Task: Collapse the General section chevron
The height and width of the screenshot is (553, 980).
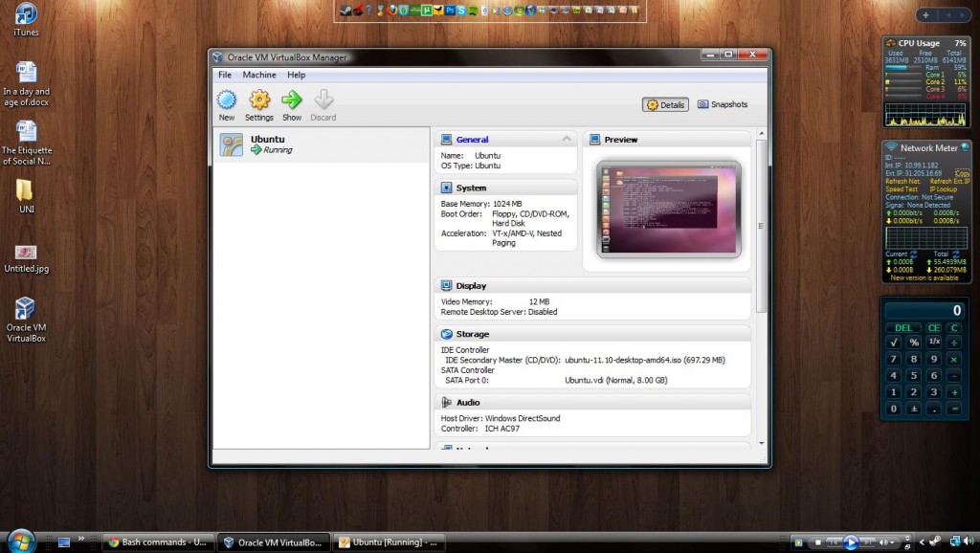Action: click(567, 139)
